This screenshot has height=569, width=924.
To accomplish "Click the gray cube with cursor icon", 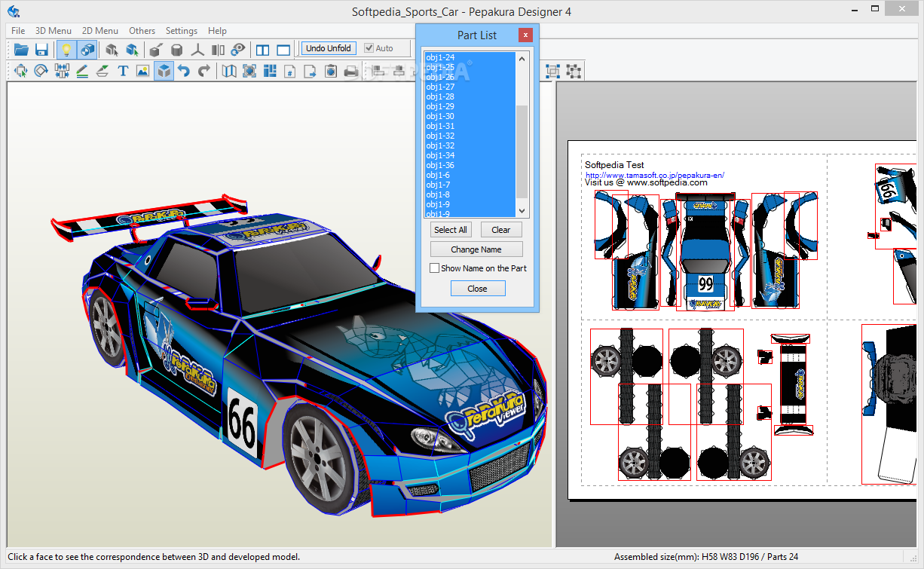I will [x=112, y=50].
